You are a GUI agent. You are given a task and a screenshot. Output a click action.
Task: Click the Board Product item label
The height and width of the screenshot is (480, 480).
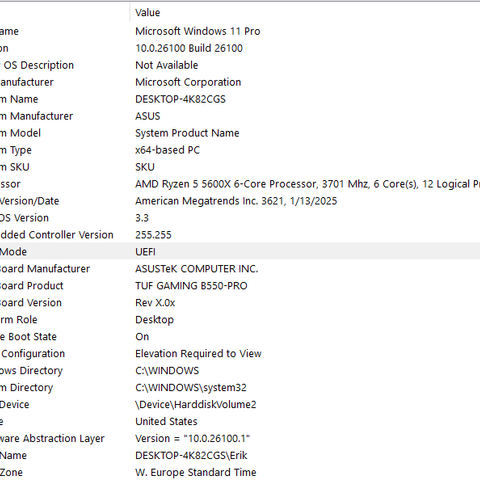[32, 286]
